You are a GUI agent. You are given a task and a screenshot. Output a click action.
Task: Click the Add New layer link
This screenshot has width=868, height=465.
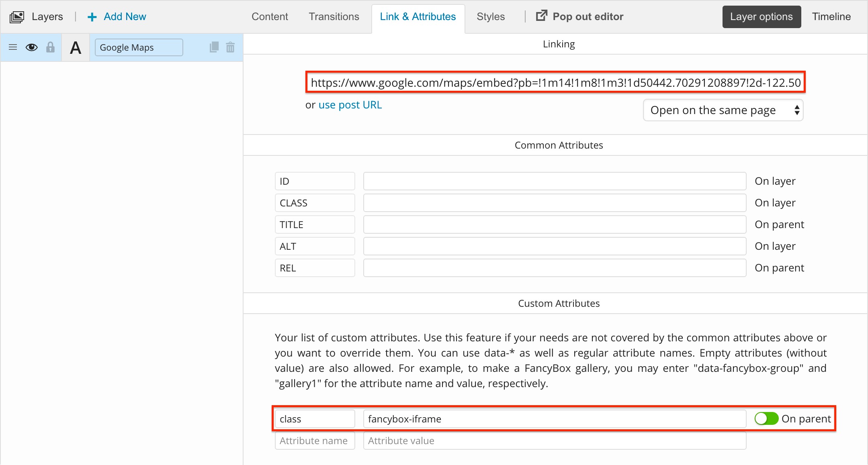(x=125, y=16)
